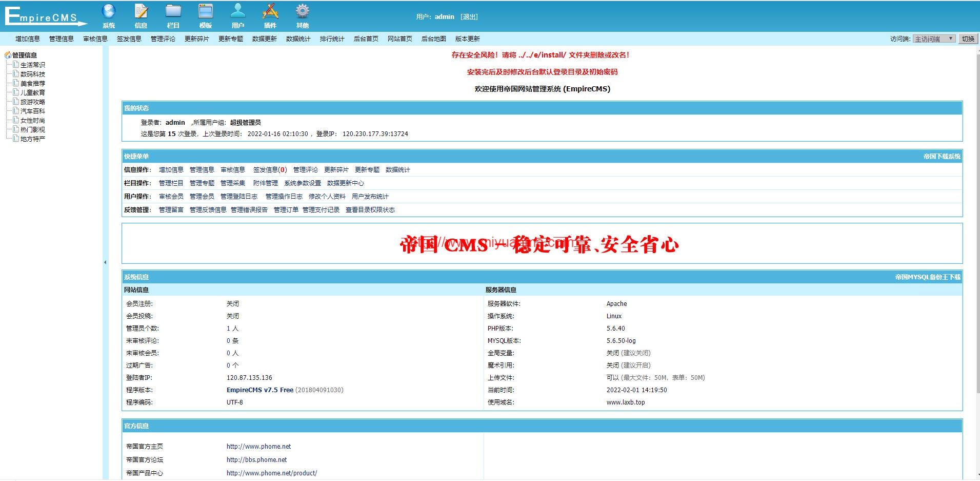Viewport: 980px width, 481px height.
Task: Click the page icon beside 旅游攻略
Action: (16, 102)
